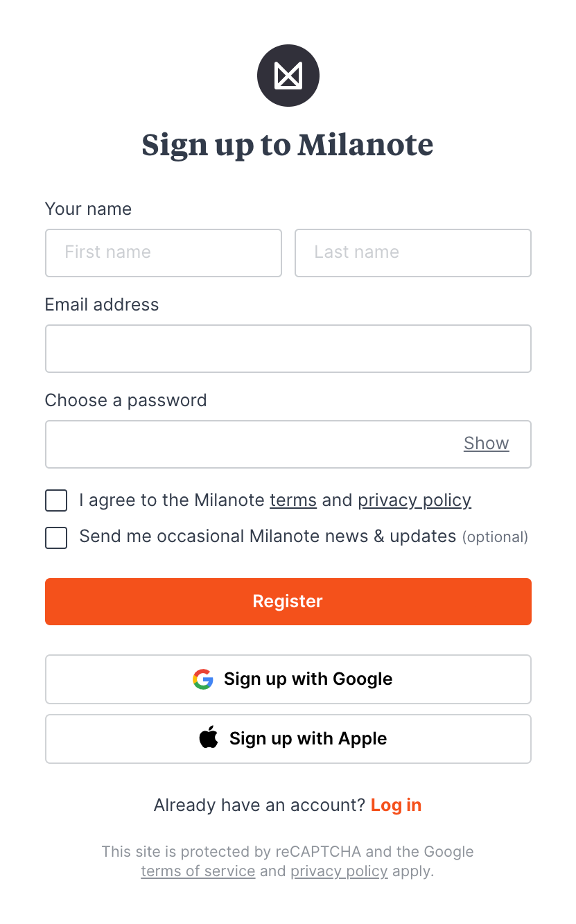The image size is (576, 924).
Task: Click the Milanote logo icon
Action: coord(288,75)
